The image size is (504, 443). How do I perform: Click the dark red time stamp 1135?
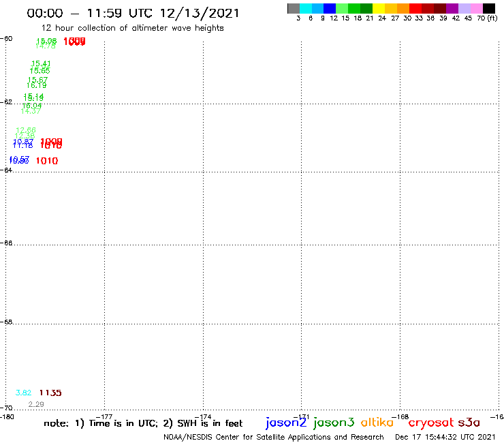tap(50, 393)
